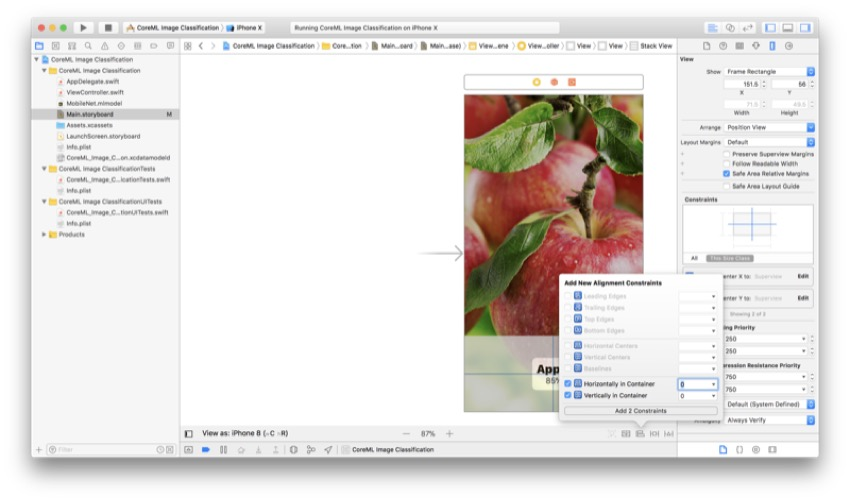Open the Connections inspector
This screenshot has height=501, width=850.
[x=789, y=46]
